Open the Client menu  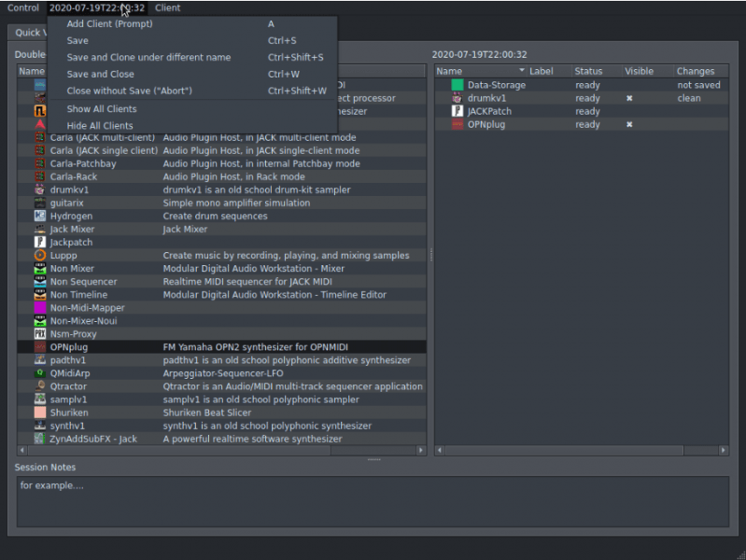pos(167,8)
